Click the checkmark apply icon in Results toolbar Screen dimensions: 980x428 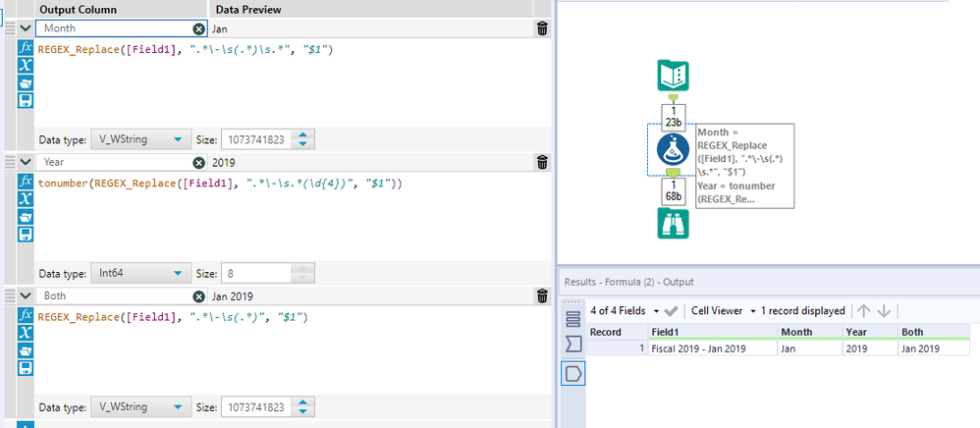672,310
